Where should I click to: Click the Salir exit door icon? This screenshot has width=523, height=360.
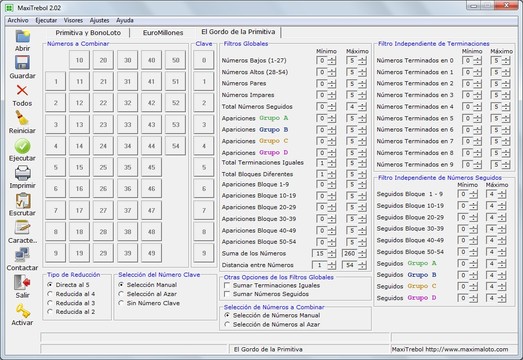pyautogui.click(x=22, y=283)
